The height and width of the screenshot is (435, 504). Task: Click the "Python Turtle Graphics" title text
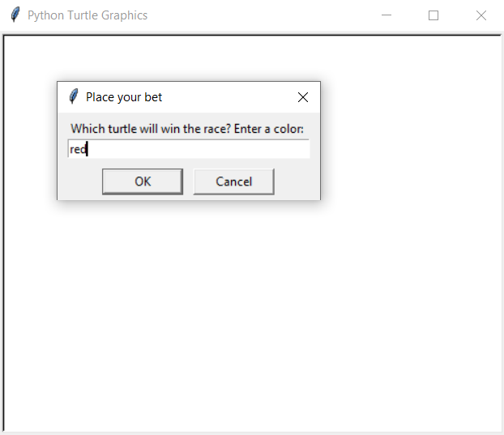point(88,15)
